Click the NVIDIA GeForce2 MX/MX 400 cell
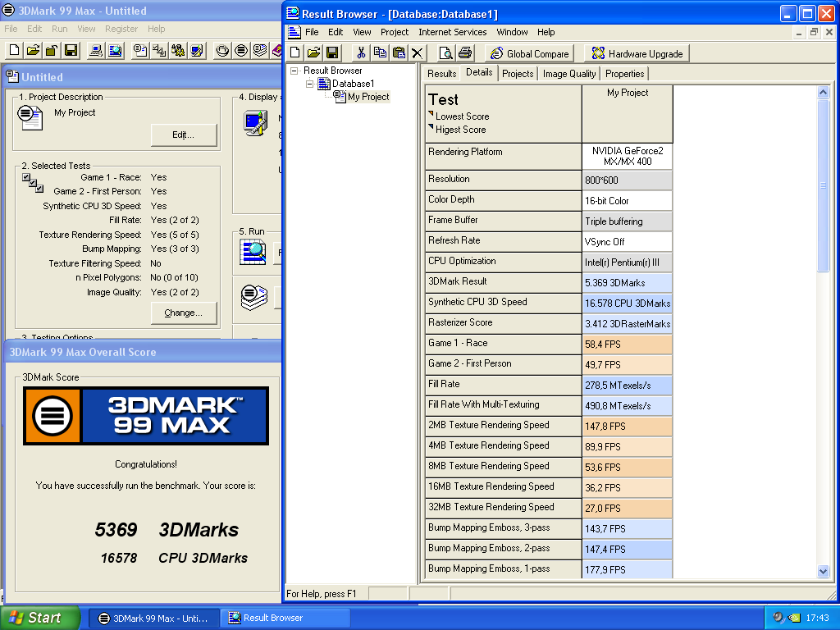The image size is (840, 630). click(628, 157)
